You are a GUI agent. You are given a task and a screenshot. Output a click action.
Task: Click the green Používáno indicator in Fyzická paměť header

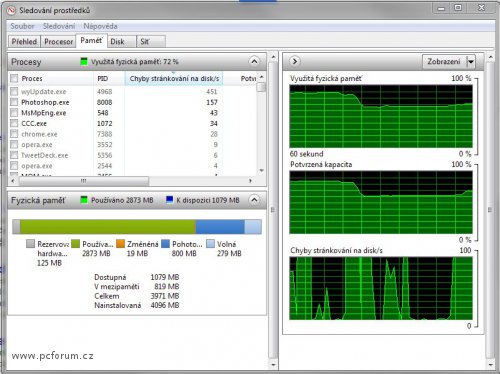84,200
